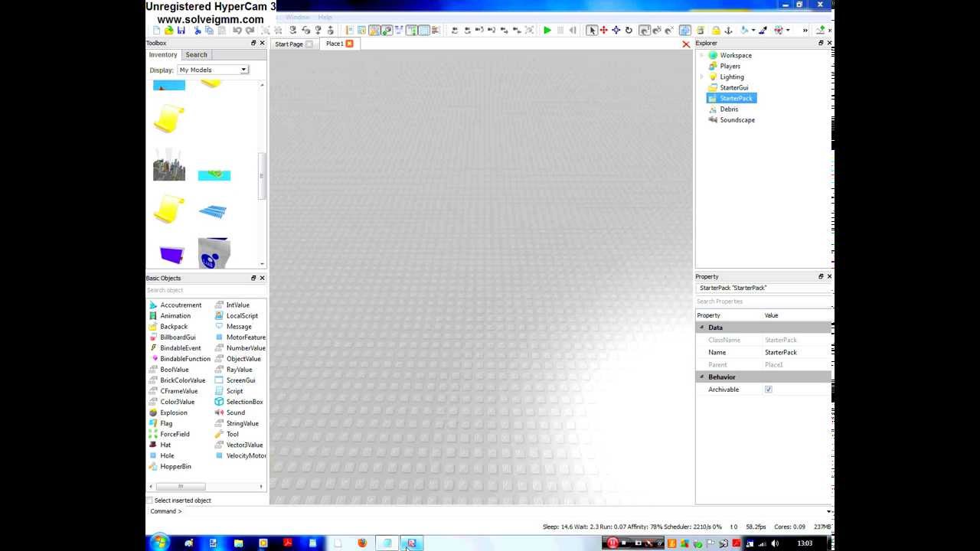Screen dimensions: 980x551
Task: Click the New file icon in toolbar
Action: pos(156,31)
